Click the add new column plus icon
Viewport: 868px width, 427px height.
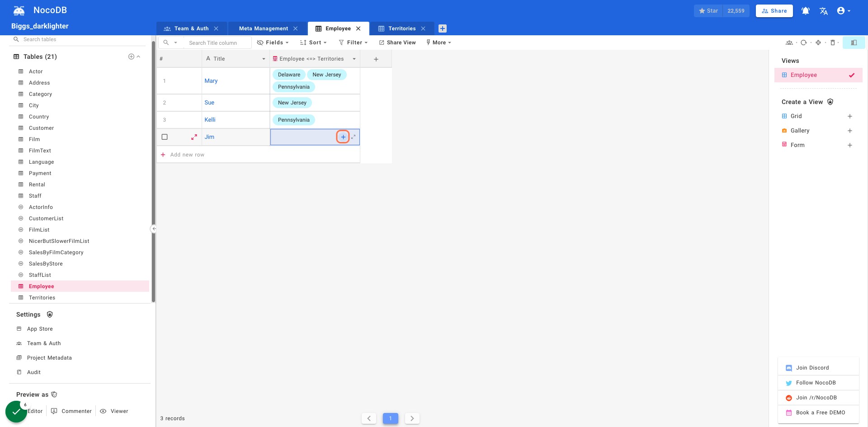click(376, 59)
